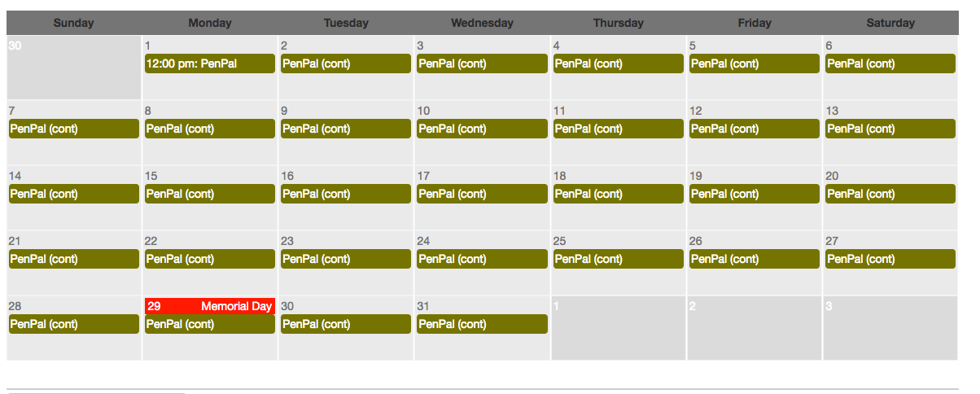The image size is (980, 394).
Task: Select PenPal (cont) event on the 13th
Action: [x=890, y=129]
